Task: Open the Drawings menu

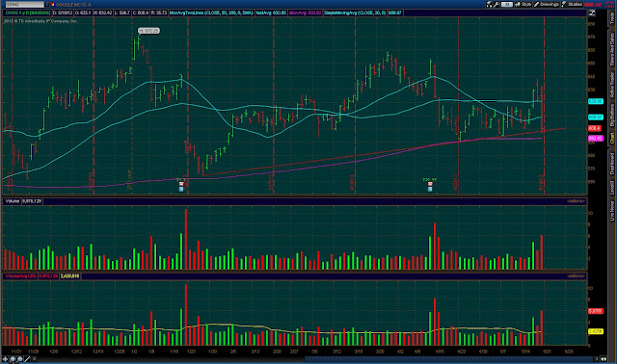Action: [x=547, y=4]
